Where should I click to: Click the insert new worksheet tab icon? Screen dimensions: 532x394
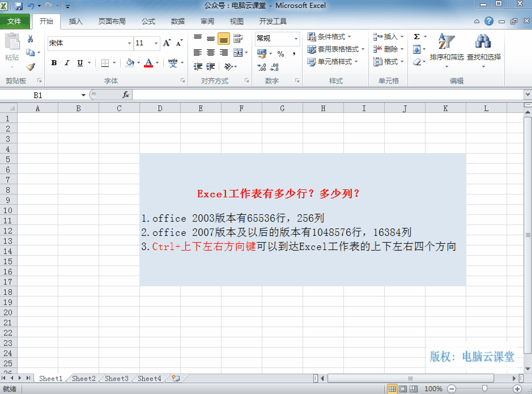pyautogui.click(x=176, y=378)
